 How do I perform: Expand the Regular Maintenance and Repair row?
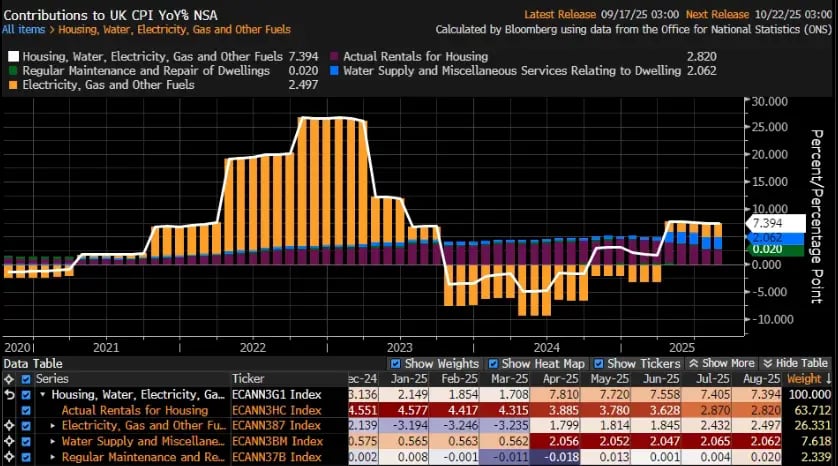(53, 457)
